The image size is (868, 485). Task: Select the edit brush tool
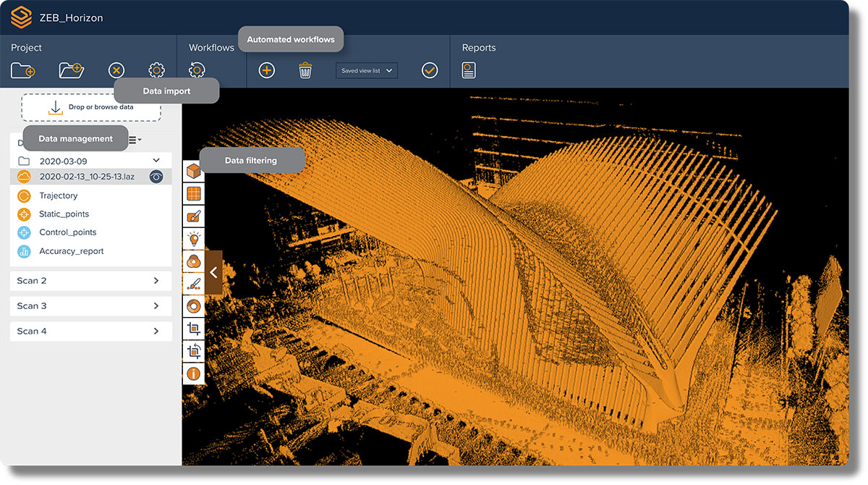[x=193, y=215]
